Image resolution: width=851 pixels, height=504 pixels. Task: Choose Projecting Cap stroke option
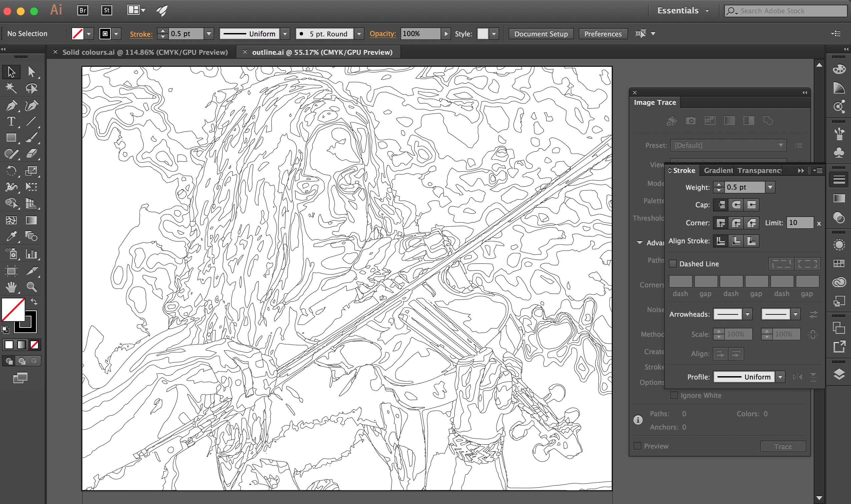click(752, 205)
